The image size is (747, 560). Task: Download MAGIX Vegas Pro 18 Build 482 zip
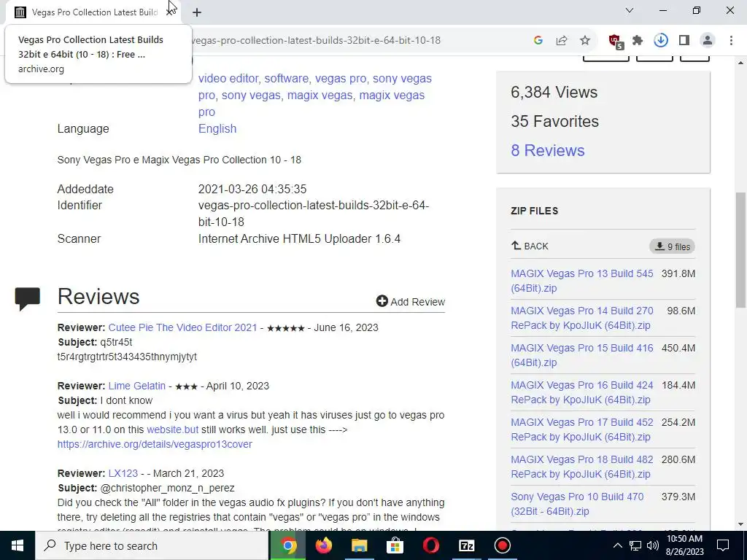pyautogui.click(x=581, y=467)
